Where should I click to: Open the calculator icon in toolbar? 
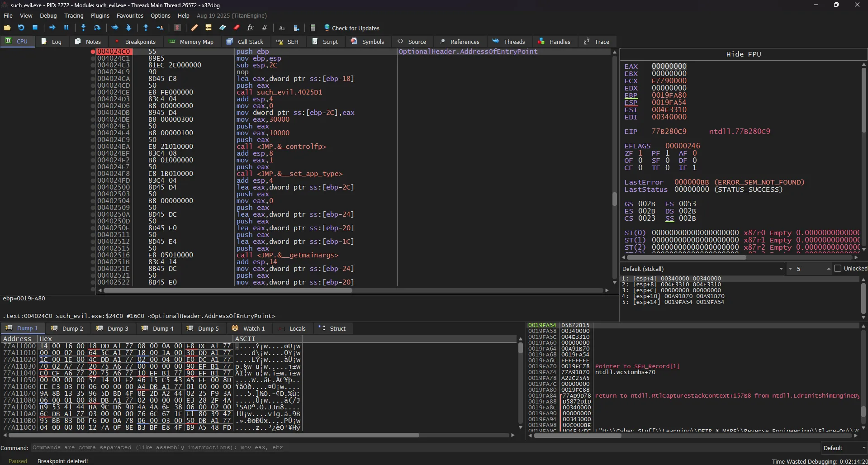click(x=313, y=28)
